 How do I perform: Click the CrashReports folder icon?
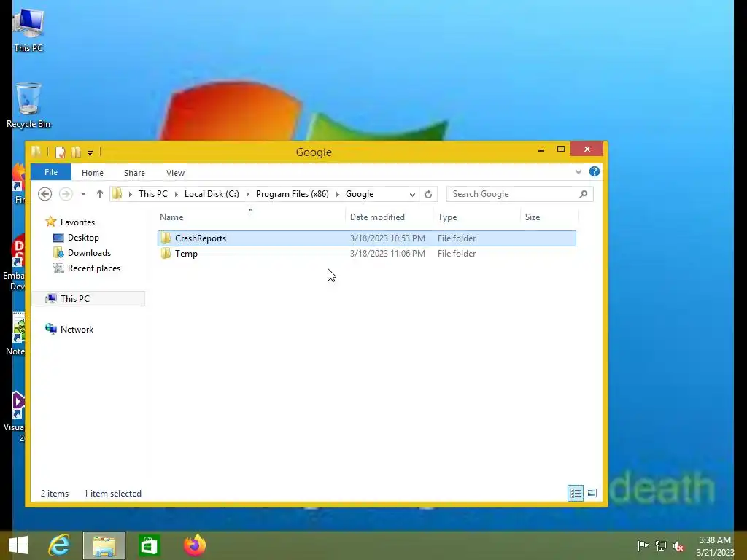166,238
